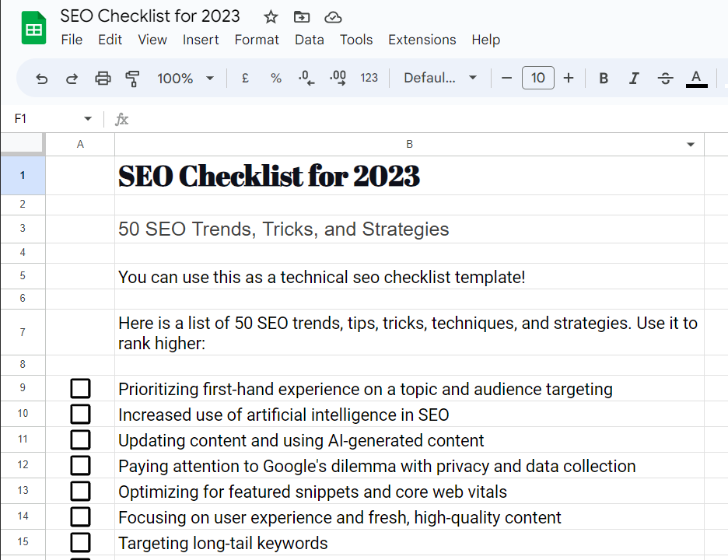This screenshot has height=560, width=728.
Task: Star this document as favorite
Action: 271,16
